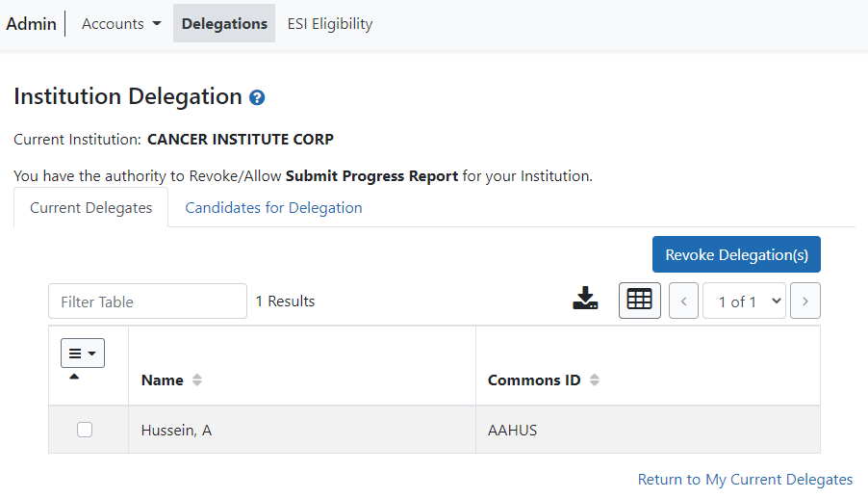Go to the previous results page arrow

683,301
